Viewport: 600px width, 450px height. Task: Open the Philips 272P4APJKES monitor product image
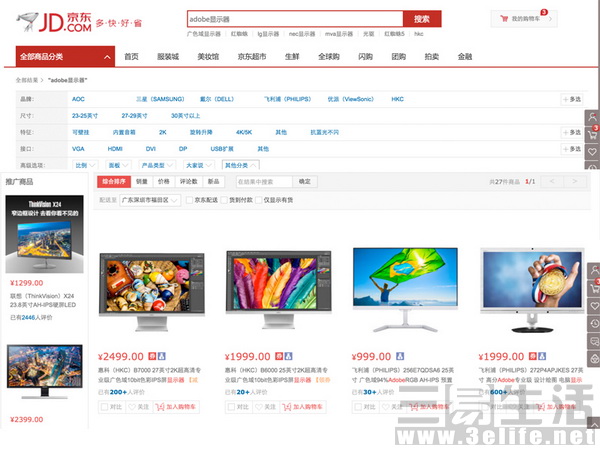(x=532, y=290)
